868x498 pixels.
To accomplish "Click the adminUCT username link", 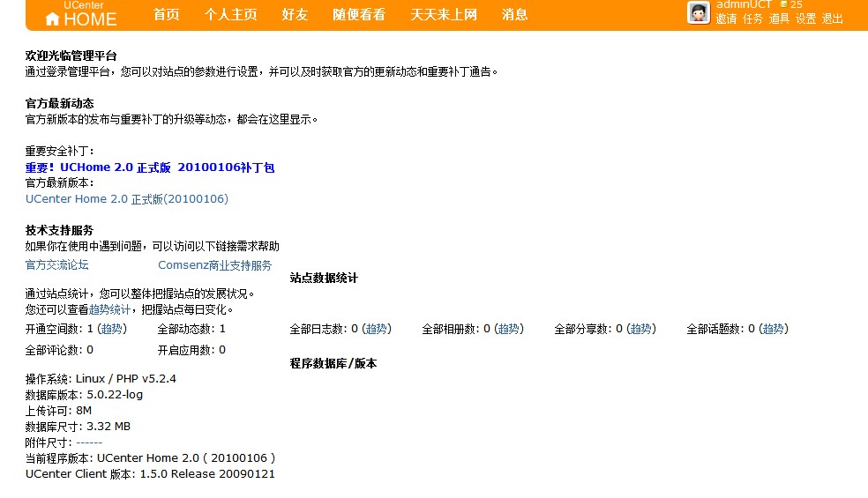I will coord(744,4).
